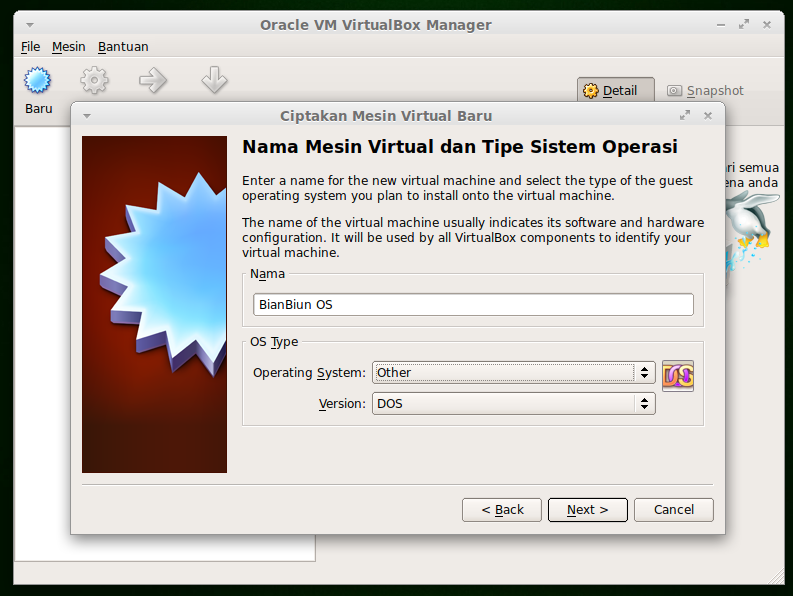The height and width of the screenshot is (596, 793).
Task: Minimize the VirtualBox Manager window
Action: click(x=721, y=25)
